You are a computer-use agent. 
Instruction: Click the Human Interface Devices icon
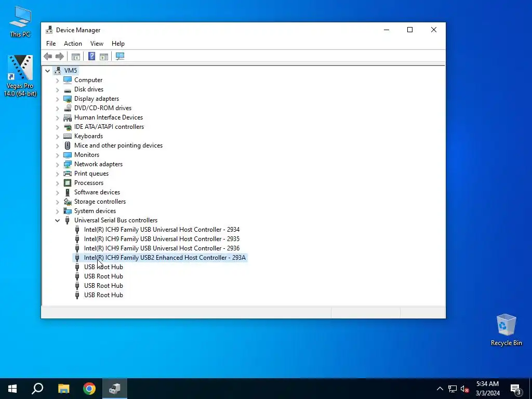pyautogui.click(x=68, y=117)
